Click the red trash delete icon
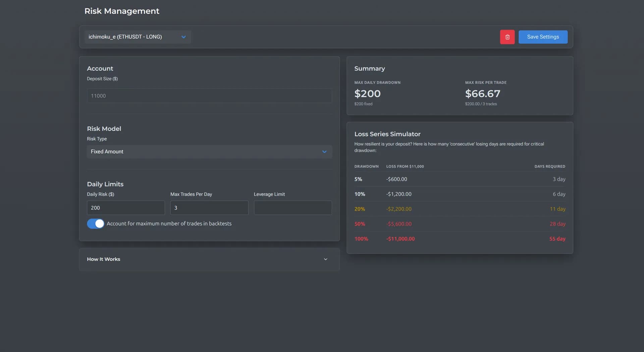This screenshot has width=644, height=352. pos(507,37)
